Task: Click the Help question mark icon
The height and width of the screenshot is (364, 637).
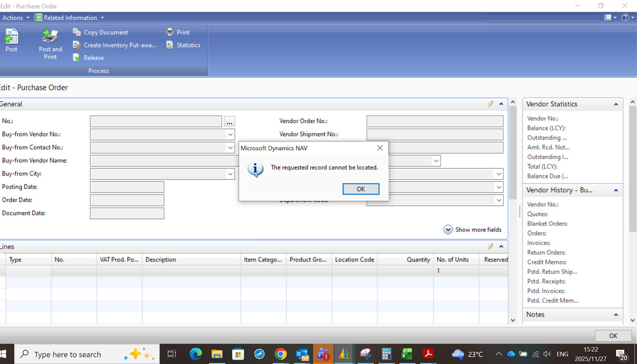Action: [625, 18]
